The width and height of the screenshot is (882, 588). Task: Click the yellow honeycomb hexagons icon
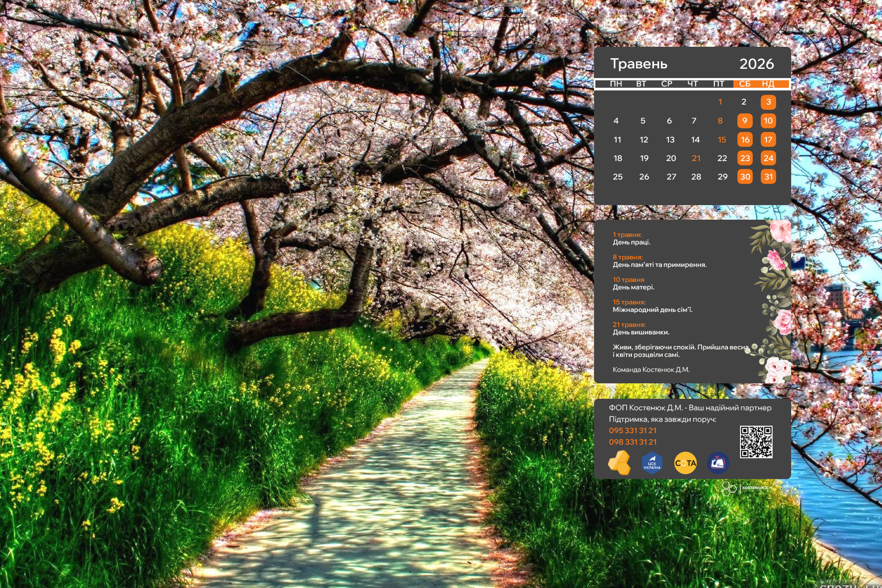(x=619, y=463)
